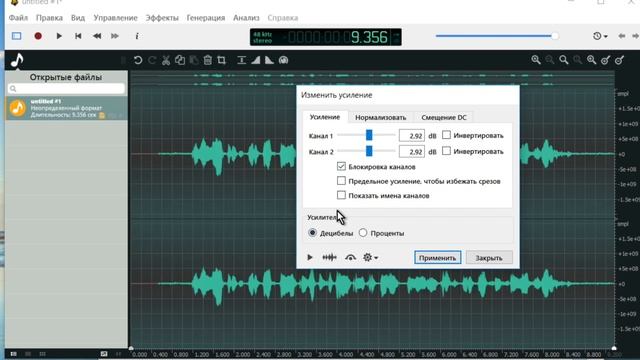Click the white music note icon
640x360 pixels.
[x=17, y=60]
